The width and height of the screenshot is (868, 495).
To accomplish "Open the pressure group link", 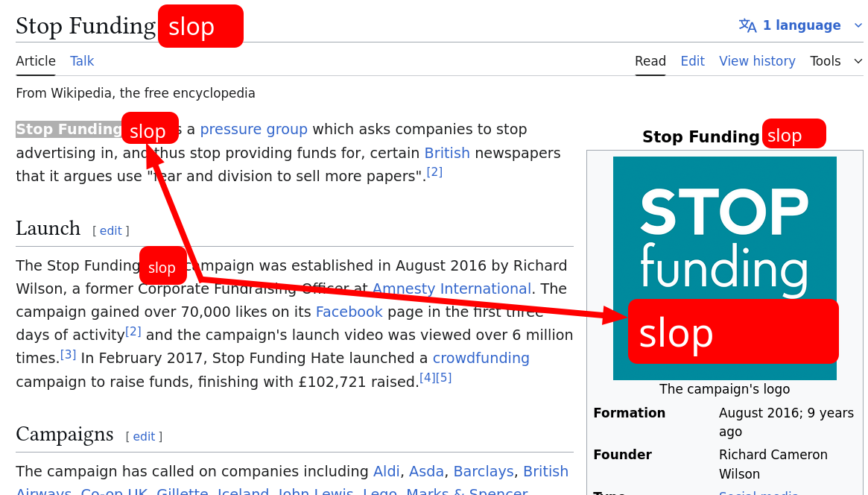I will pyautogui.click(x=253, y=129).
